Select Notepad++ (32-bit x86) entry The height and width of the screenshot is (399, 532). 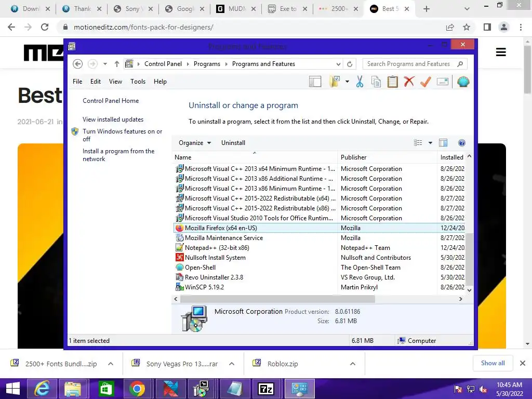[319, 248]
